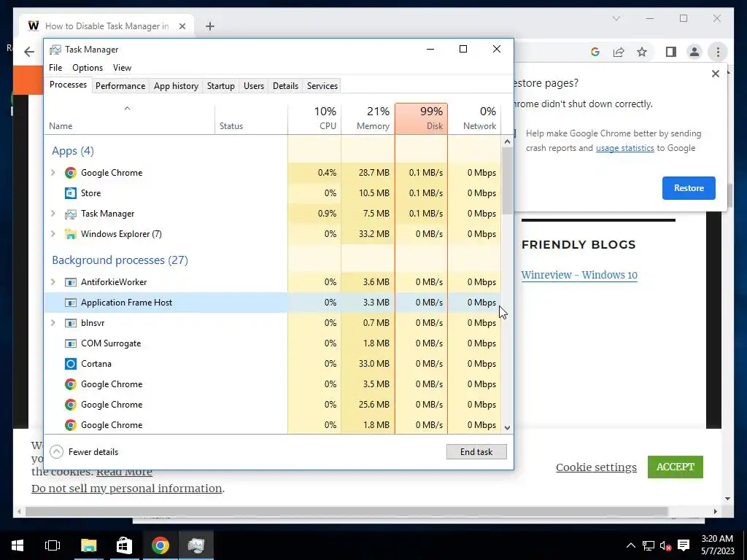Open Chrome tab search dropdown arrow

[616, 18]
